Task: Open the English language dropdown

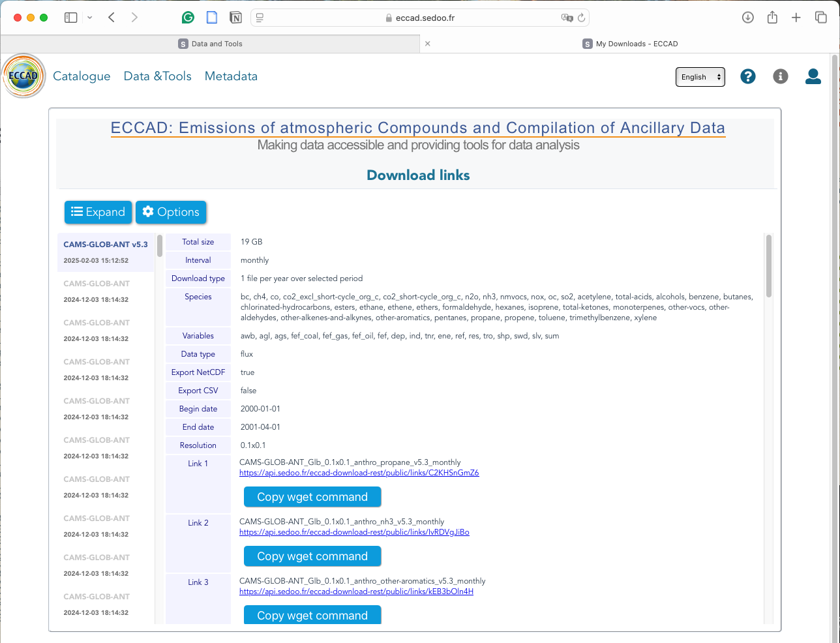Action: pyautogui.click(x=700, y=77)
